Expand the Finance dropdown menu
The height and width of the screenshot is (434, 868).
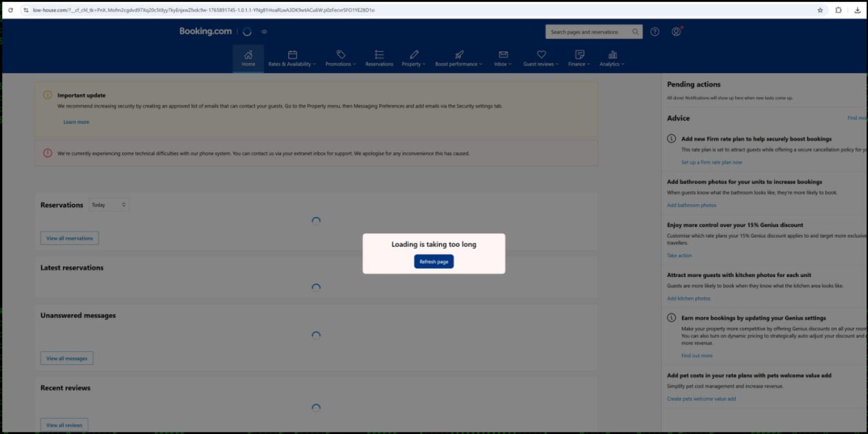coord(578,63)
